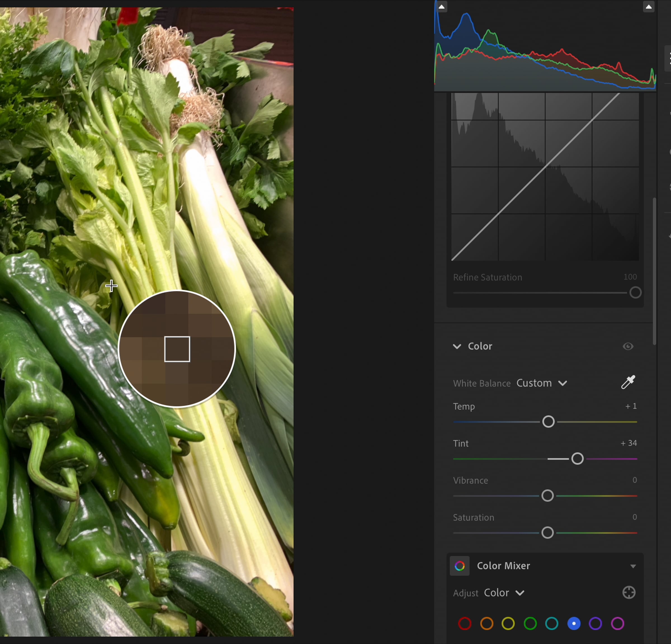
Task: Click the Tint slider handle
Action: (578, 458)
